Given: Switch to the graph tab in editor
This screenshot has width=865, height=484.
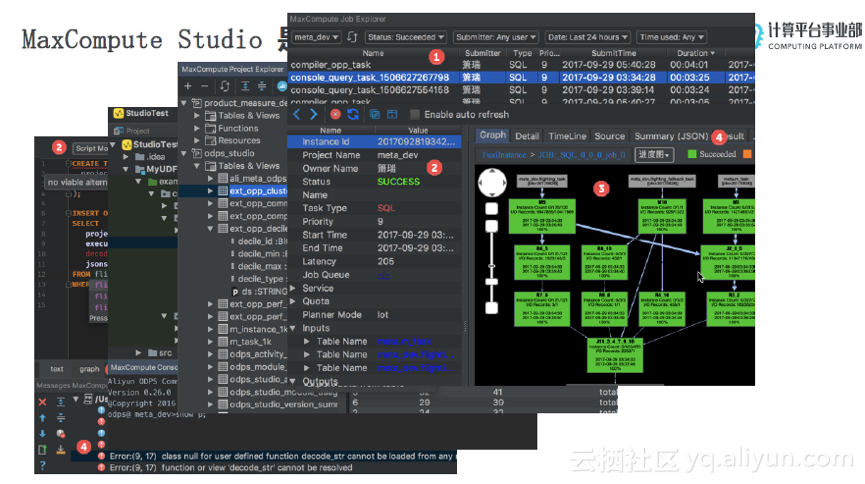Looking at the screenshot, I should [x=89, y=369].
